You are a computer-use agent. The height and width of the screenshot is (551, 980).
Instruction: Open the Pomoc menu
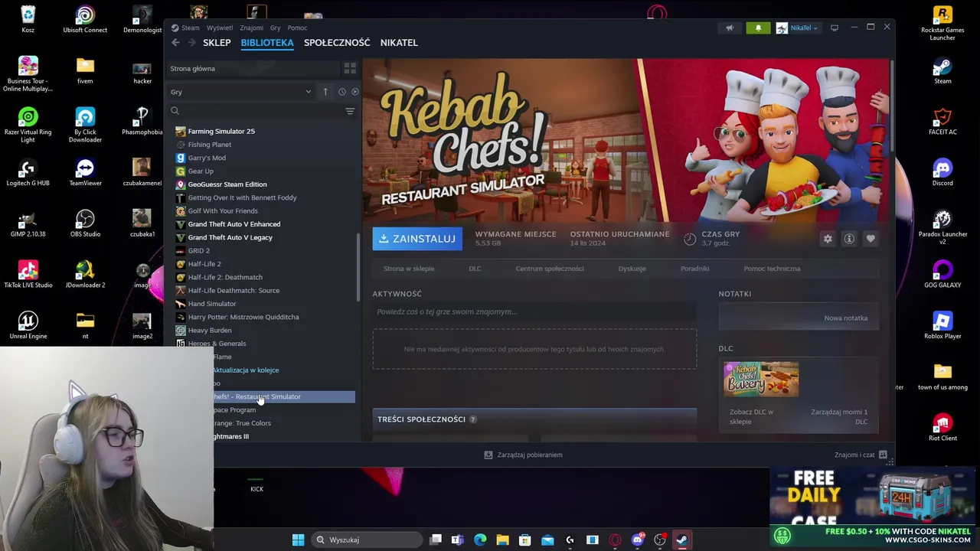click(x=297, y=28)
